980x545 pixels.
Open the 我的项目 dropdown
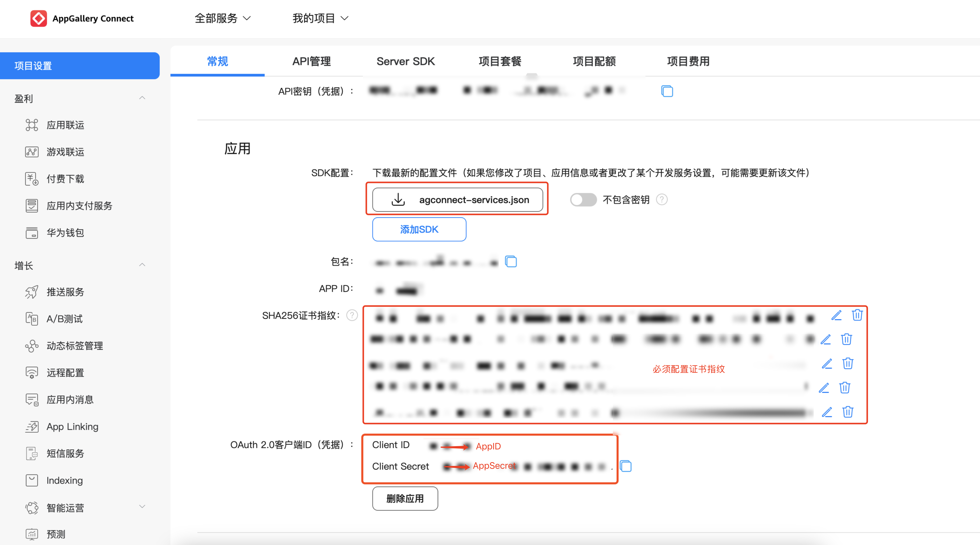(x=320, y=18)
